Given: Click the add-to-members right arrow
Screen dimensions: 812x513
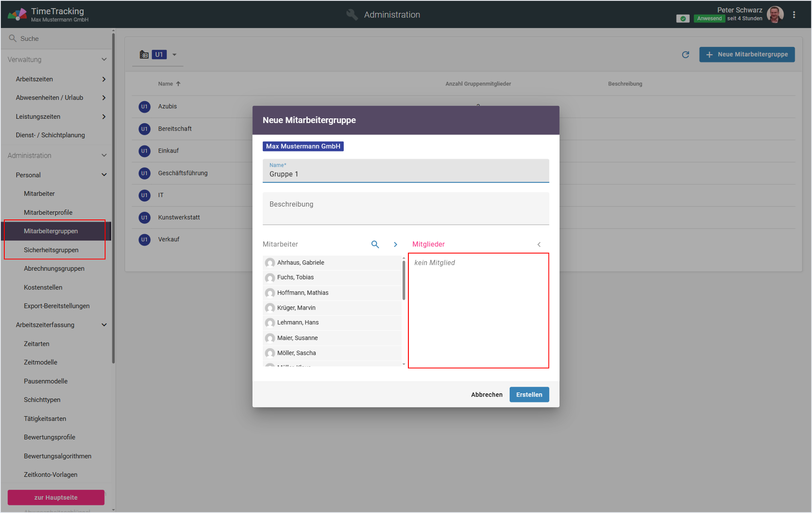Looking at the screenshot, I should pyautogui.click(x=395, y=244).
